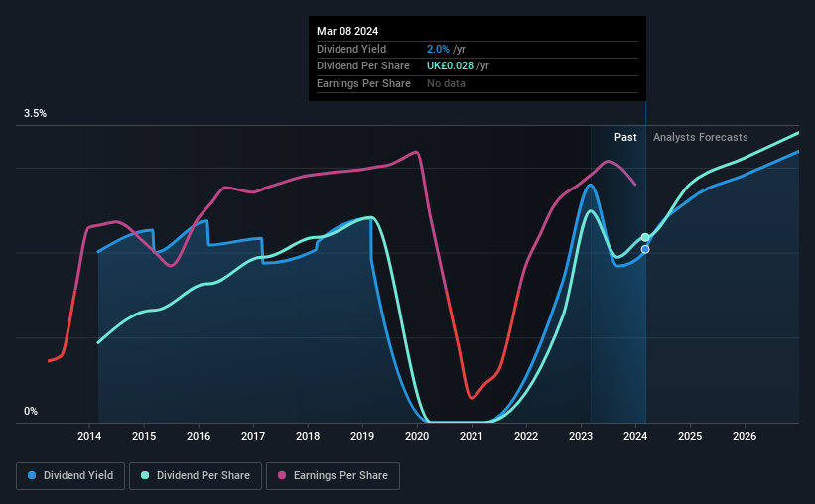Viewport: 815px width, 504px height.
Task: Click the blue Dividend Yield legend dot
Action: 32,475
